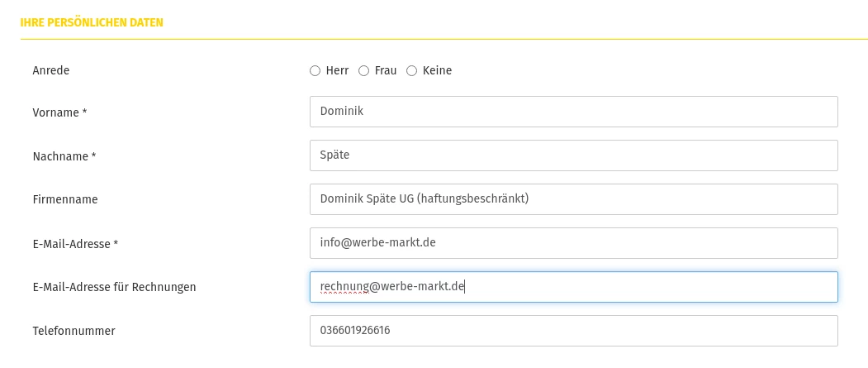The image size is (868, 368).
Task: Focus the Vorname field containing "Dominik"
Action: [573, 112]
